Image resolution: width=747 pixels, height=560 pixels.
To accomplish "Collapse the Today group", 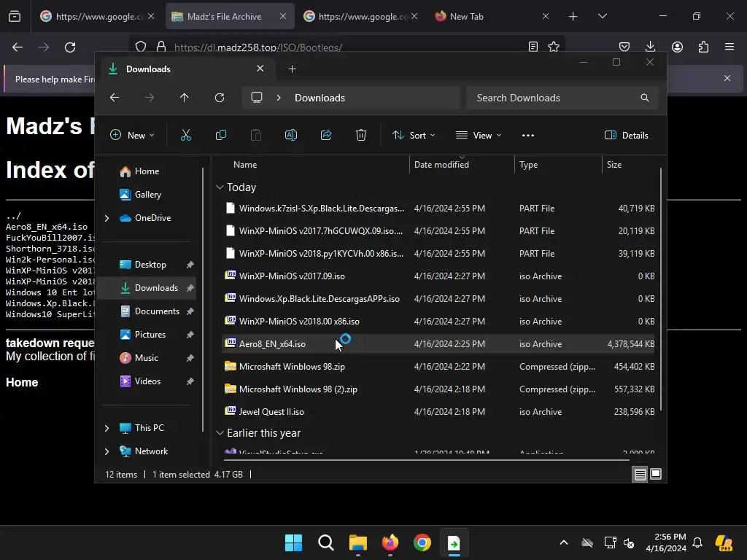I will [220, 187].
